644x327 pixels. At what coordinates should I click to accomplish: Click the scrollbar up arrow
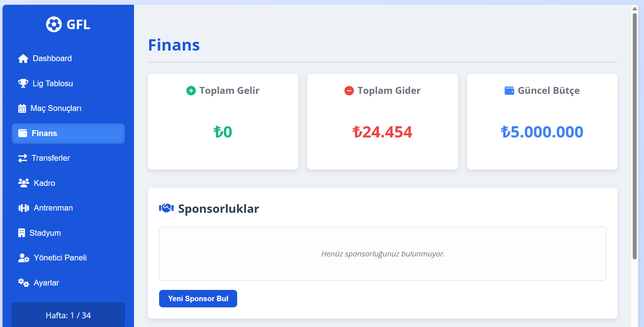click(x=635, y=9)
